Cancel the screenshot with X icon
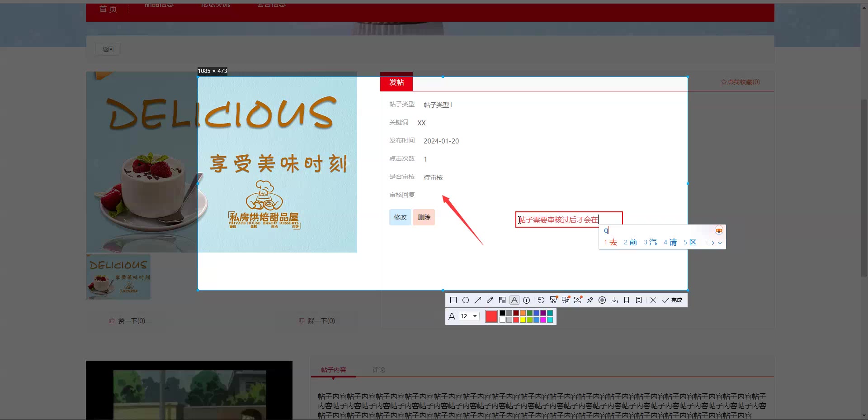This screenshot has height=420, width=868. 653,300
